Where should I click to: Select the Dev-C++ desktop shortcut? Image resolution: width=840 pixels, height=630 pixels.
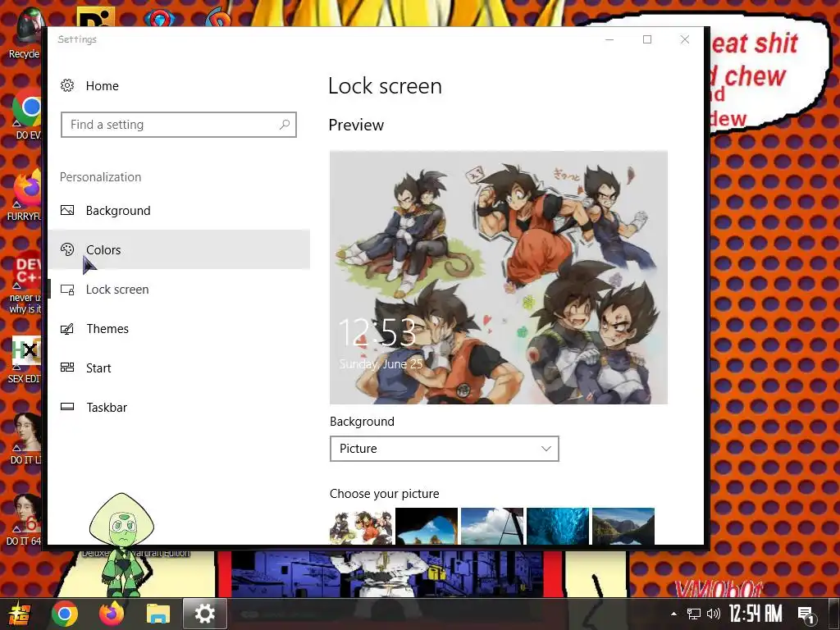click(25, 282)
